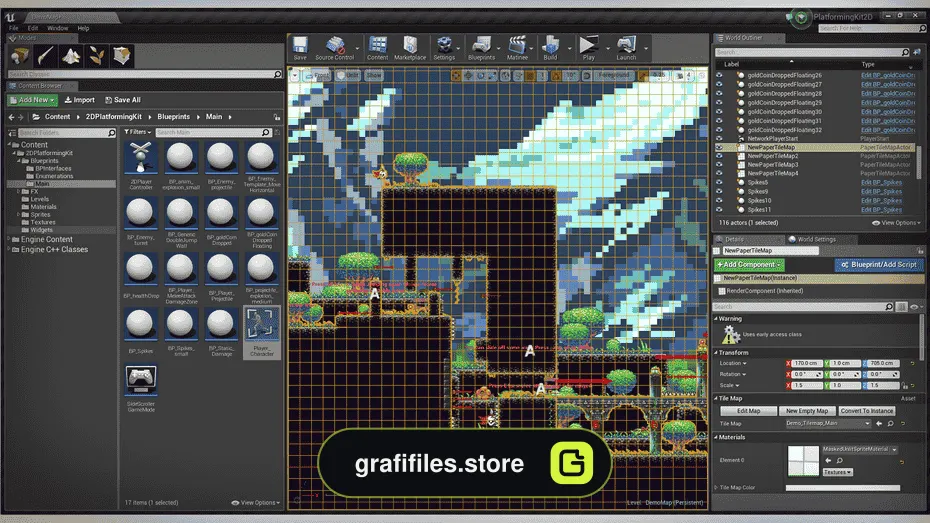Expand the Sprites folder in tree
930x523 pixels.
point(18,215)
